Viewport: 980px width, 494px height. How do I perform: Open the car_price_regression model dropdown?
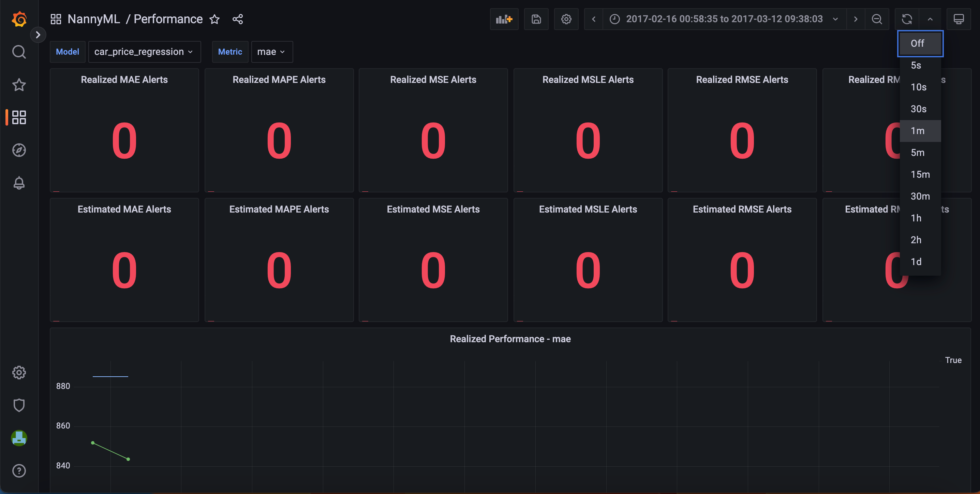(x=144, y=52)
